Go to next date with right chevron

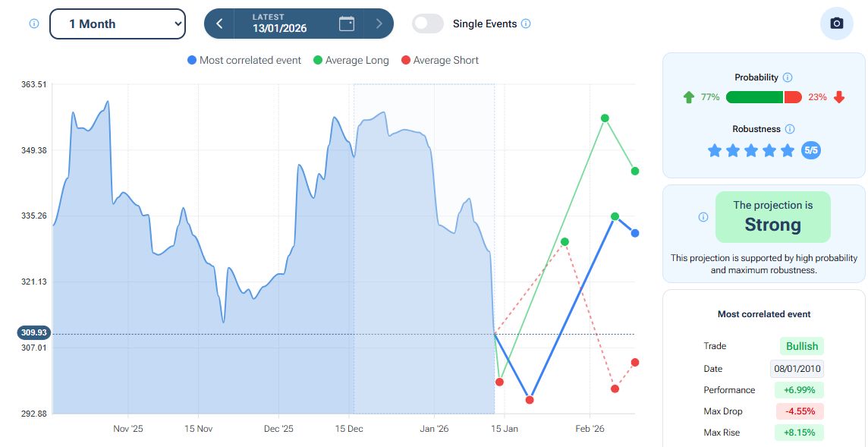(379, 24)
